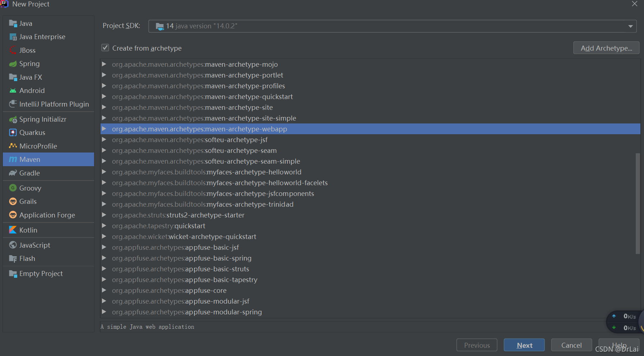Viewport: 644px width, 356px height.
Task: Click the IntelliJ IDEA title bar logo
Action: coord(5,4)
